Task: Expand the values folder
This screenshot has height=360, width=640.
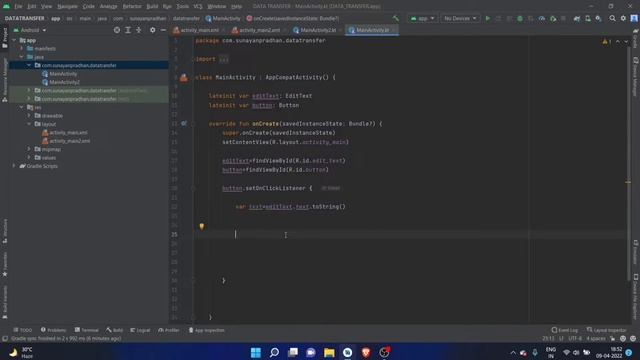Action: (x=29, y=158)
